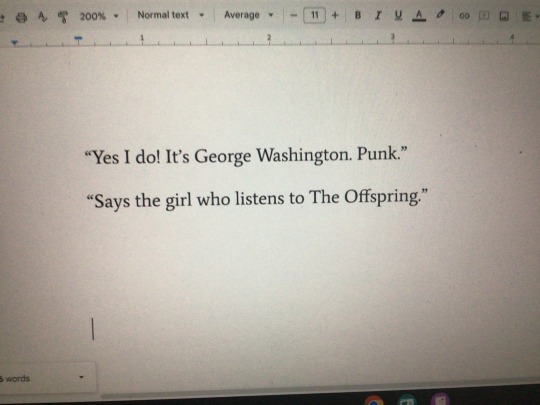Screen dimensions: 540x405
Task: Open the teal app icon on the shelf
Action: click(x=407, y=400)
